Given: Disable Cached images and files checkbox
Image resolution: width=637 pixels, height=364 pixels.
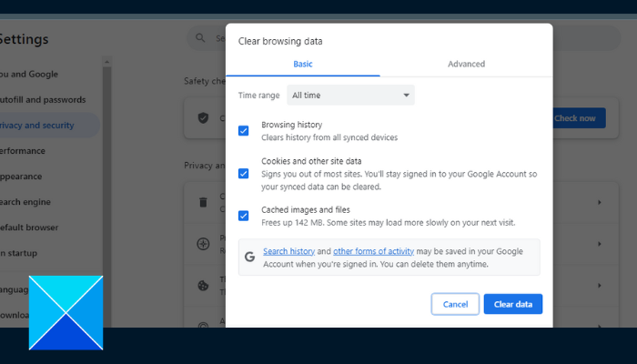Looking at the screenshot, I should tap(243, 216).
